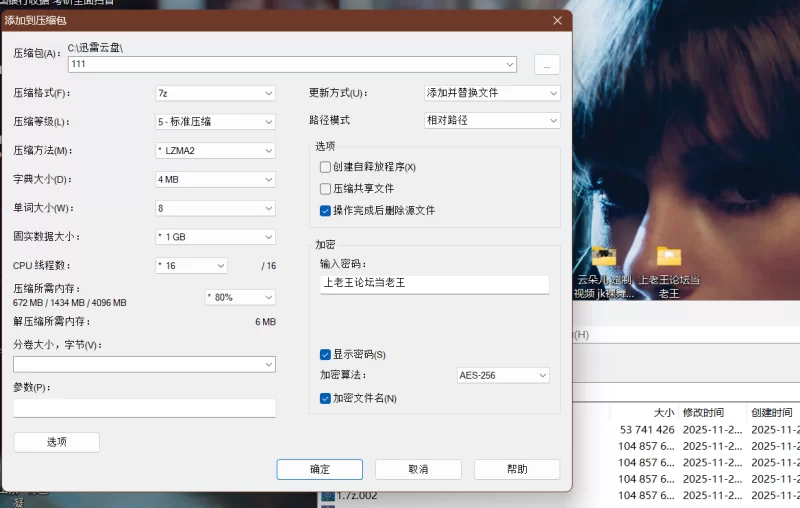
Task: Open the 路径模式 相对路径 dropdown
Action: pos(492,120)
